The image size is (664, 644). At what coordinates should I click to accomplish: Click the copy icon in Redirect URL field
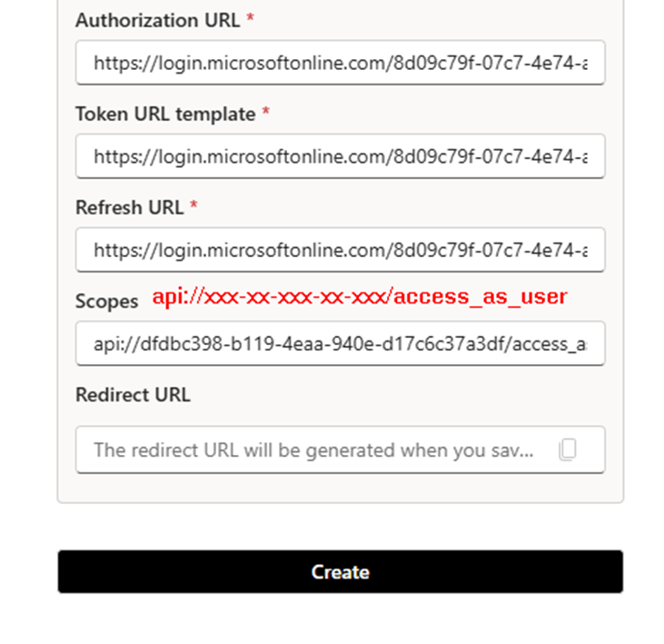coord(567,450)
